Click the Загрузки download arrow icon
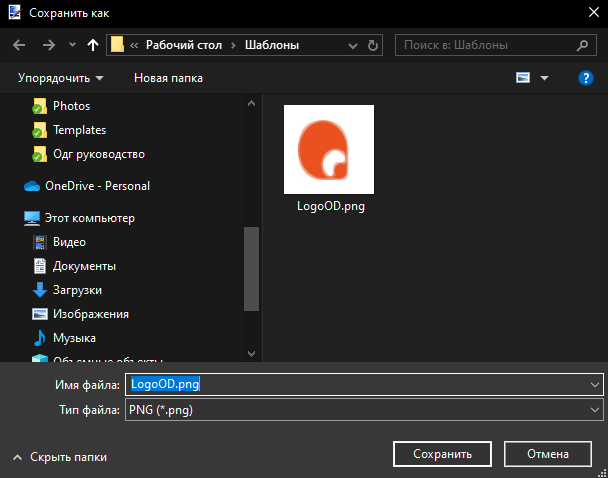 (40, 290)
